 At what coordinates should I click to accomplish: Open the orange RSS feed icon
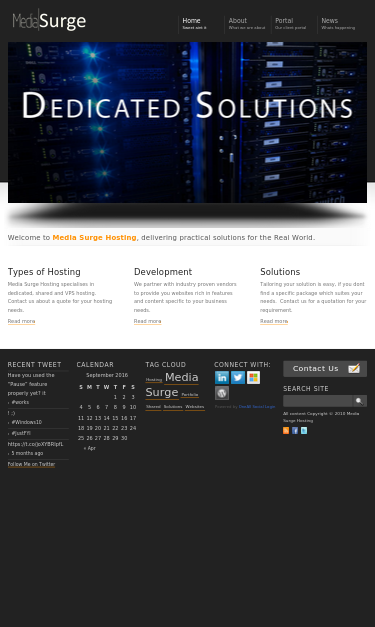(286, 431)
